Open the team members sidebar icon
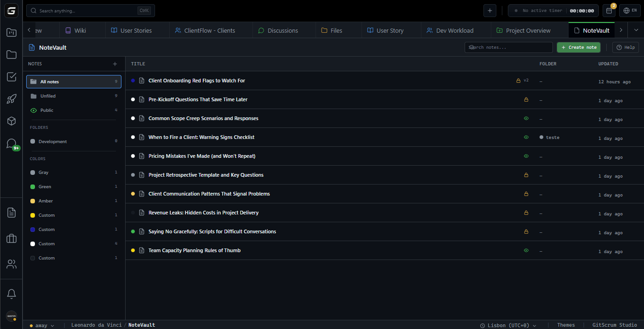Viewport: 644px width, 329px height. 11,264
